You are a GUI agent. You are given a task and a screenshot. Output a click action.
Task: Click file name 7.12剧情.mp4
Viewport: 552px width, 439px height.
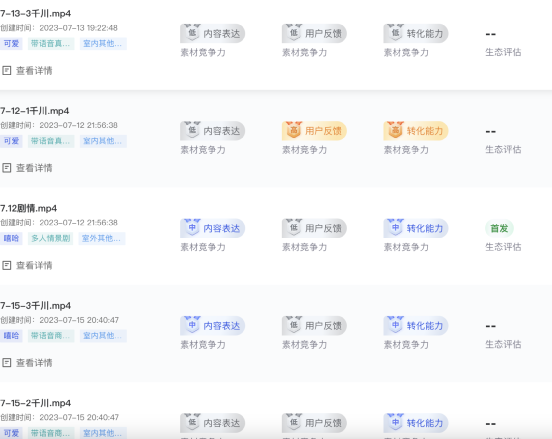pyautogui.click(x=29, y=208)
